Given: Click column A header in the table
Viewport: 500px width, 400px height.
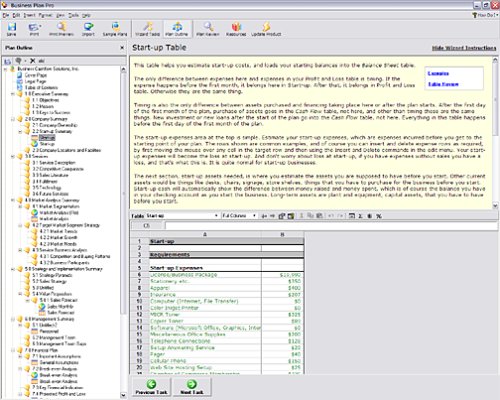Looking at the screenshot, I should 205,235.
